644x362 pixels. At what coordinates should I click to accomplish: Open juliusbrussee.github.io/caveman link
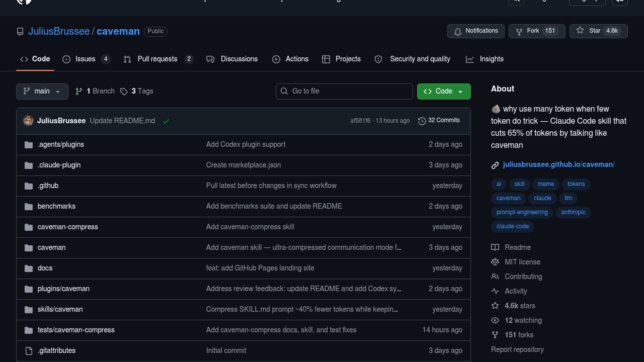pyautogui.click(x=558, y=165)
